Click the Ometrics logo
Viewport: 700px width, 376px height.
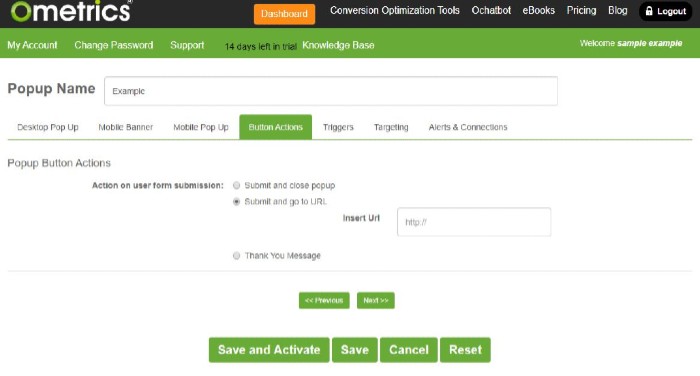coord(71,11)
